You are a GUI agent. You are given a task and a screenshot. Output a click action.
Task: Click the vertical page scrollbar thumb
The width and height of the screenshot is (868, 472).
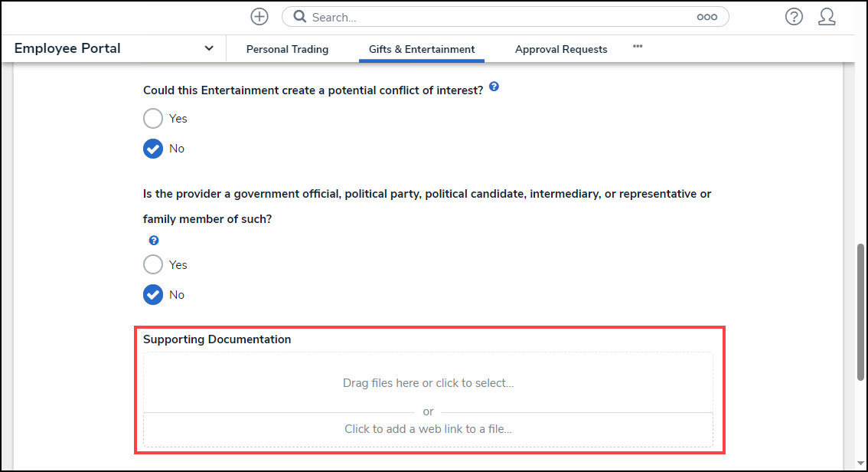pyautogui.click(x=860, y=310)
